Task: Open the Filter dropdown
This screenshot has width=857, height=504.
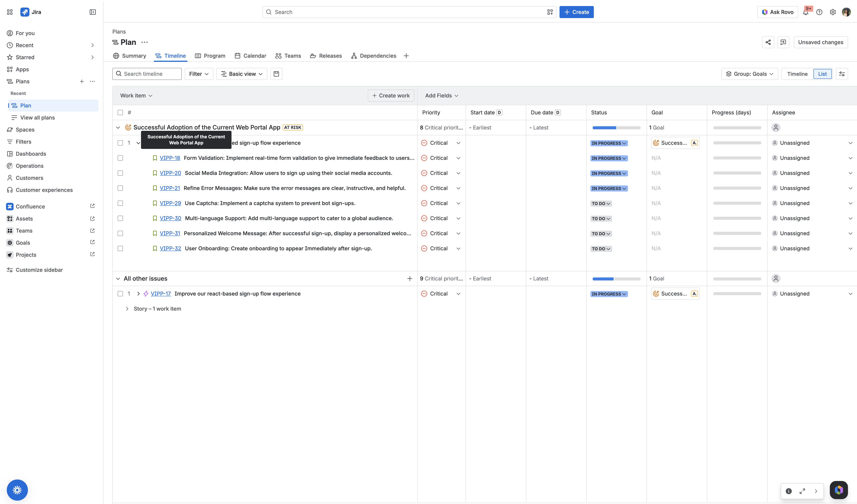Action: tap(199, 74)
